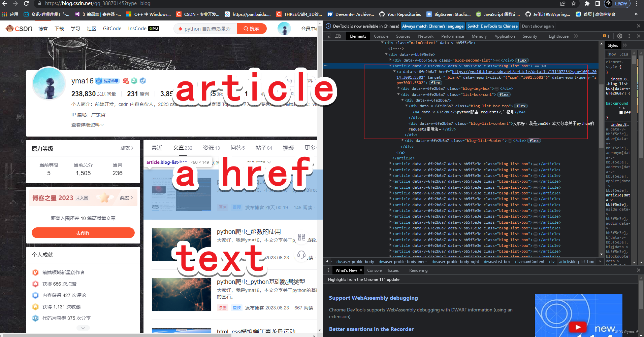Toggle the inspect element picker
Viewport: 644px width, 337px height.
(x=328, y=36)
